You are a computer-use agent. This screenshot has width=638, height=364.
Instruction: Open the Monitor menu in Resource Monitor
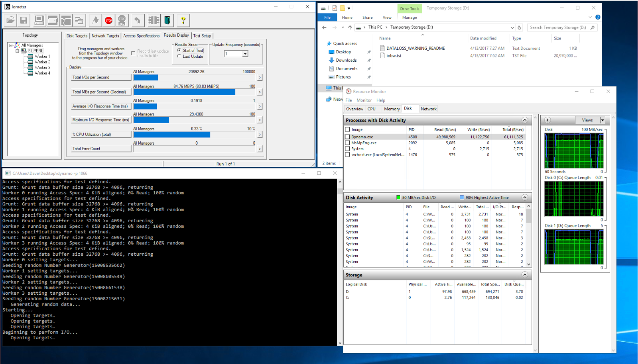point(364,100)
